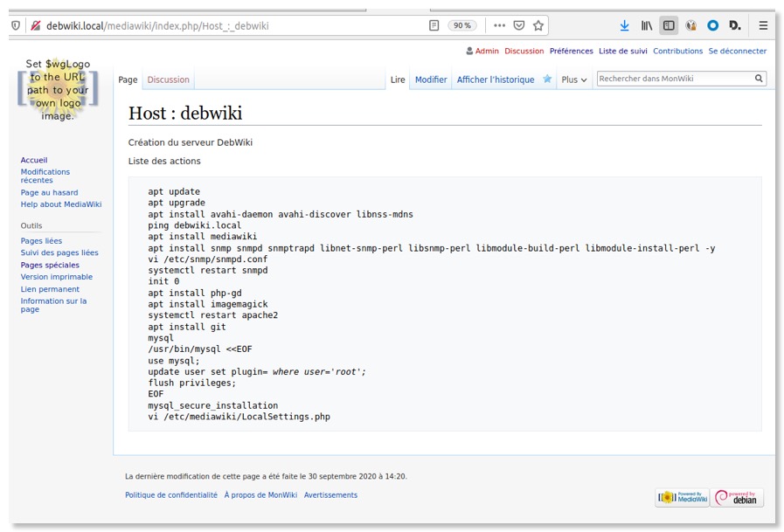Screen dimensions: 784x532
Task: Click the Firefox downloads arrow icon
Action: (624, 26)
